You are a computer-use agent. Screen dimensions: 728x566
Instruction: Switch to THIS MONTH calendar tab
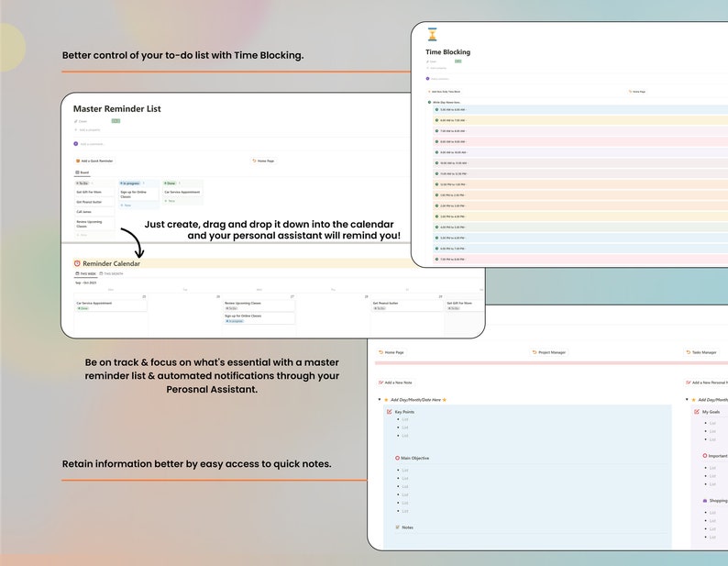tap(112, 273)
